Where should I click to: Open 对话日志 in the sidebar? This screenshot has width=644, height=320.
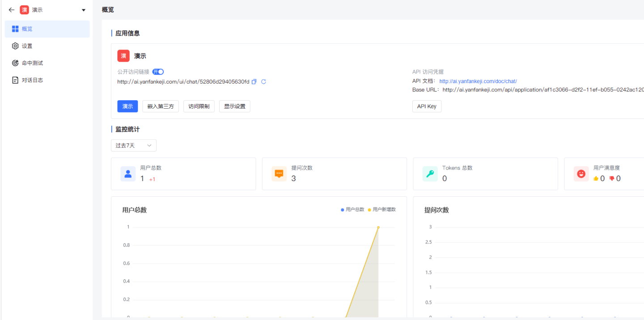point(47,80)
